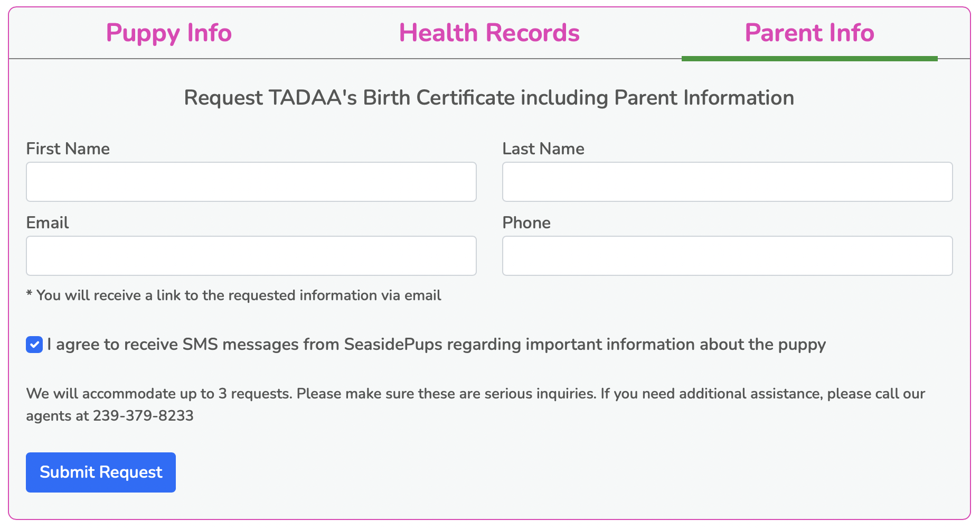Focus the Last Name text box

click(727, 182)
